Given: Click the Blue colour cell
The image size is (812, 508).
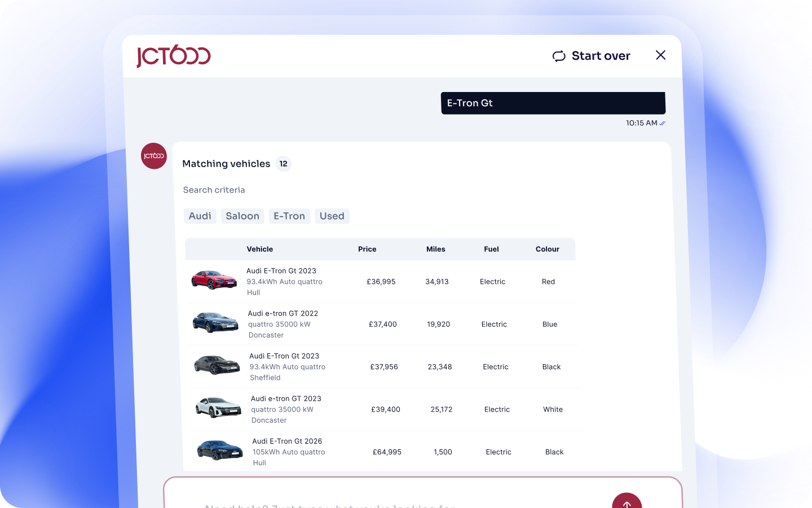Looking at the screenshot, I should pos(550,325).
